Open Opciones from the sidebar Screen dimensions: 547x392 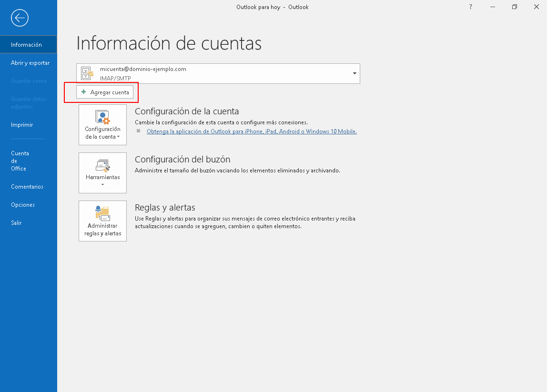[x=23, y=205]
